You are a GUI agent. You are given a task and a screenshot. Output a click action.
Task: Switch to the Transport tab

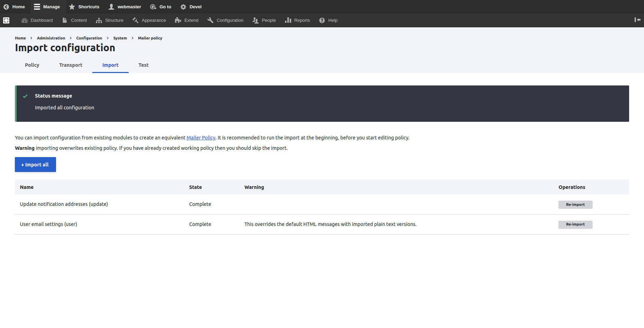(x=71, y=65)
